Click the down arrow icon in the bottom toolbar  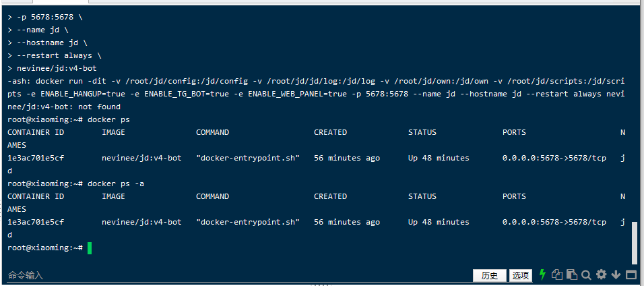[x=616, y=275]
